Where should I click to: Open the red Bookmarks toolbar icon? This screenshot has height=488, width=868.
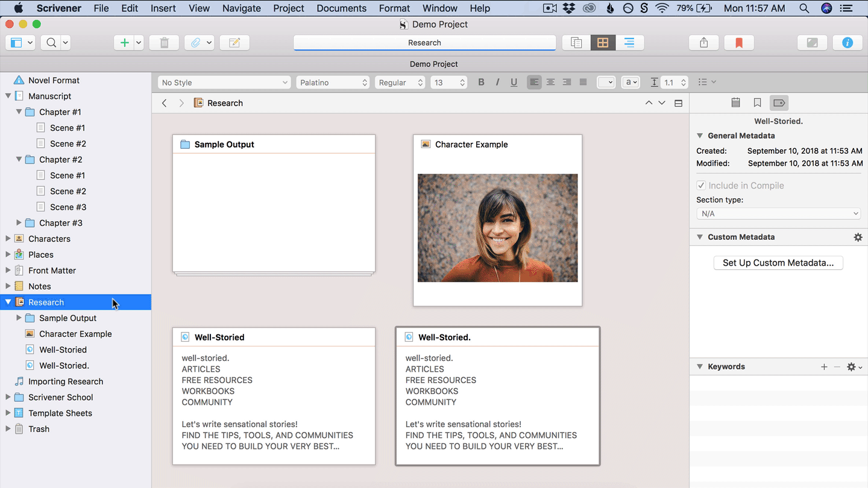[738, 43]
